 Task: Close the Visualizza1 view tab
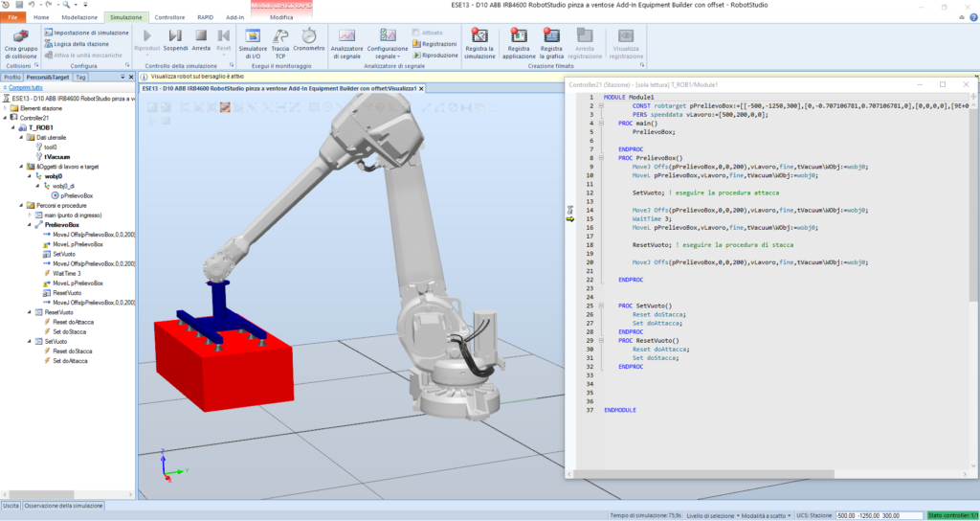[421, 89]
